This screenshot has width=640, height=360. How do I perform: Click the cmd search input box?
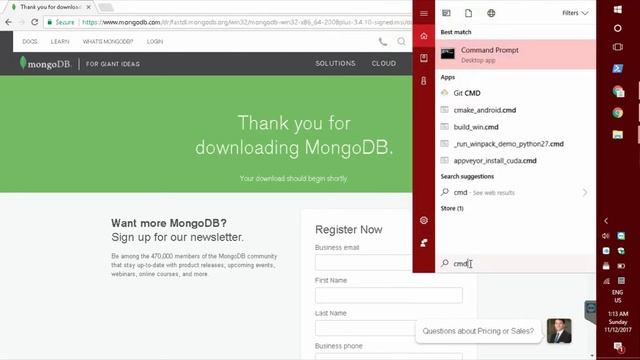tap(515, 264)
